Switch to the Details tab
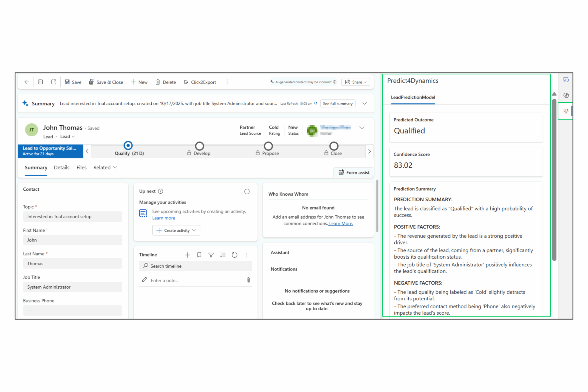The width and height of the screenshot is (588, 392). pos(62,167)
